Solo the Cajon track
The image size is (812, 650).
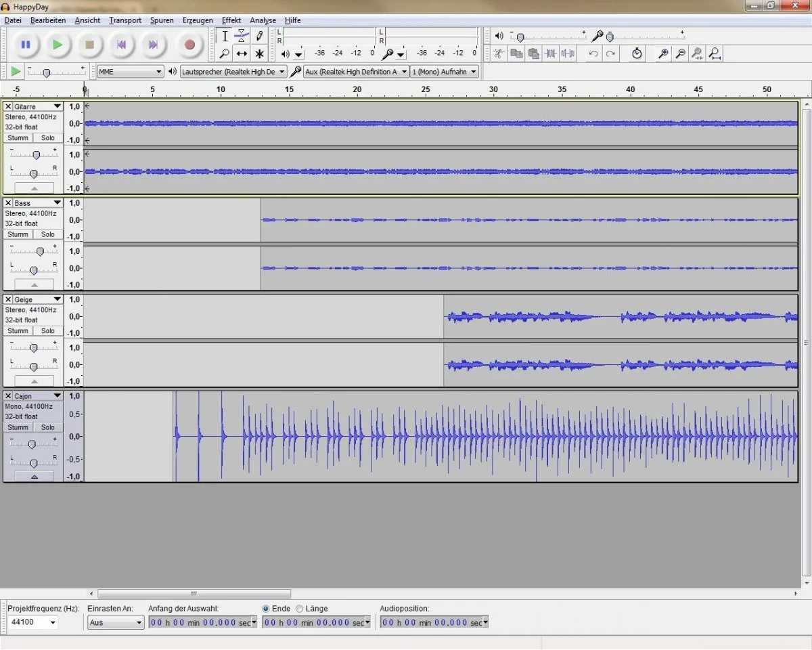point(47,427)
